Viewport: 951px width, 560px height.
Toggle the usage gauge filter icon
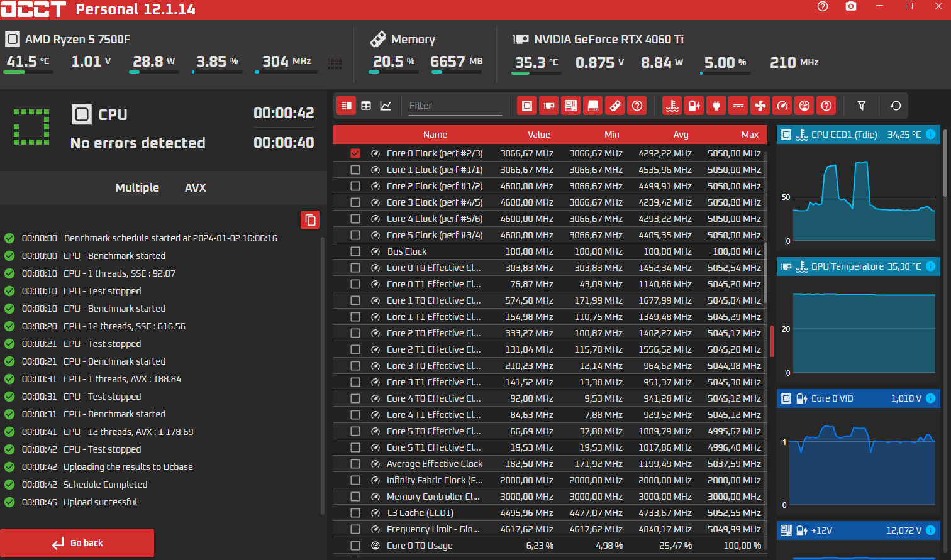pos(804,106)
